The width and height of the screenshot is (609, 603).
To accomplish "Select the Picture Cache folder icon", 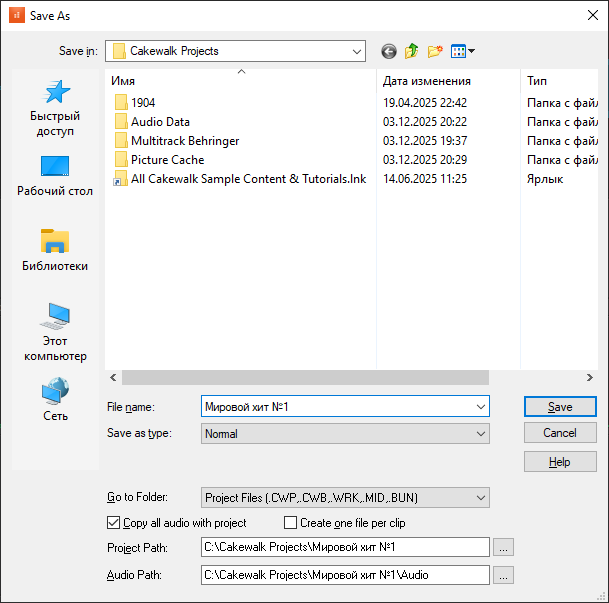I will pyautogui.click(x=121, y=160).
